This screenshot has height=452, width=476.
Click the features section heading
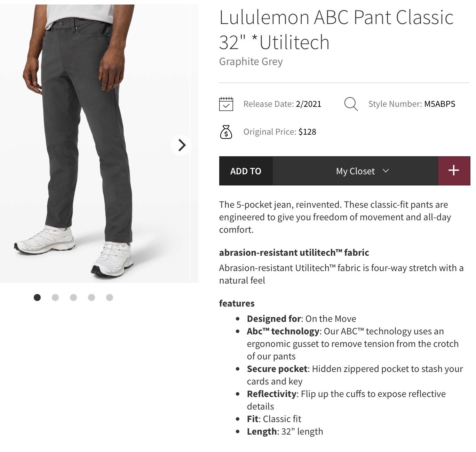coord(237,303)
